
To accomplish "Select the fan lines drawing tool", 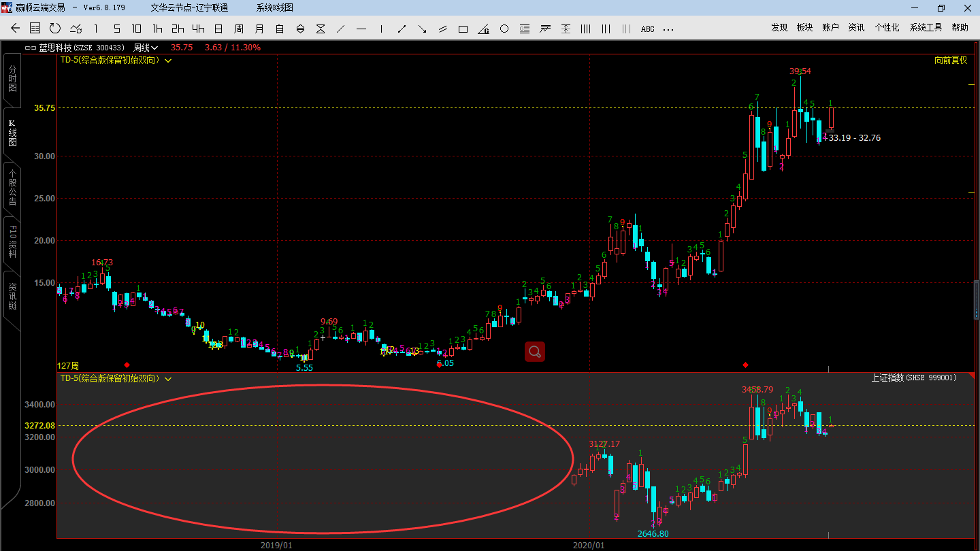I will tap(545, 29).
